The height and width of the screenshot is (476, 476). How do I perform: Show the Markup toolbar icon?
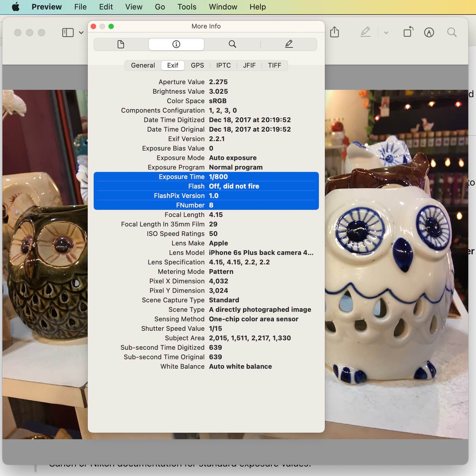tap(429, 32)
